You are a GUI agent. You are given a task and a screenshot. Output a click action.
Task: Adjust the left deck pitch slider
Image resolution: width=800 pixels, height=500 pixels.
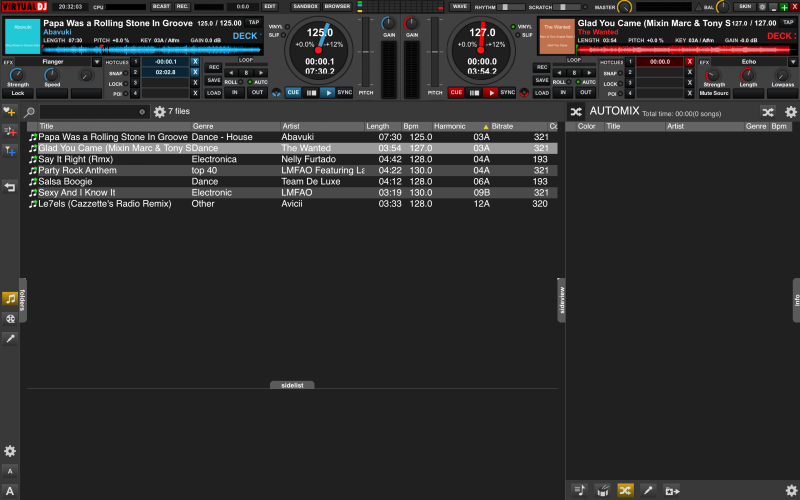pyautogui.click(x=365, y=52)
